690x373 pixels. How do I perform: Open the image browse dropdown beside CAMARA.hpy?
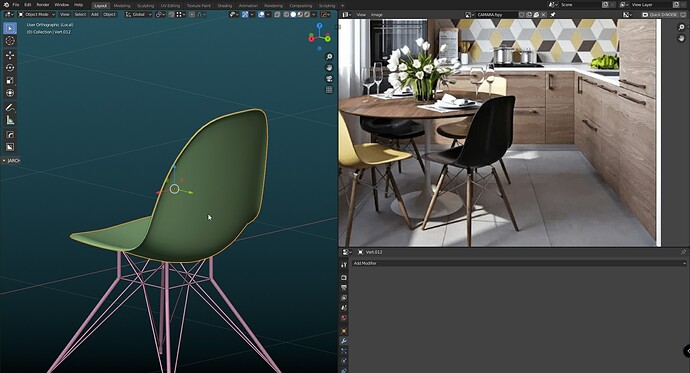point(470,15)
